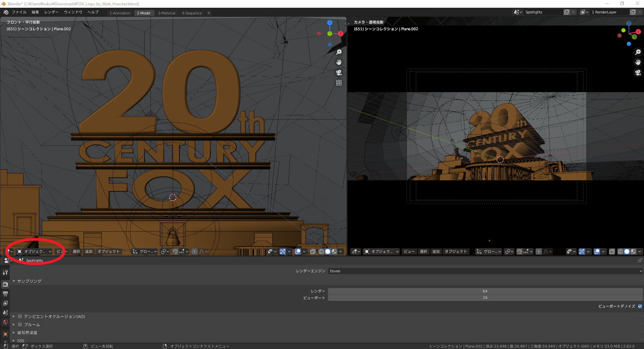Toggle X-ray mode in camera viewport
Screen dimensions: 644x349
(x=612, y=251)
